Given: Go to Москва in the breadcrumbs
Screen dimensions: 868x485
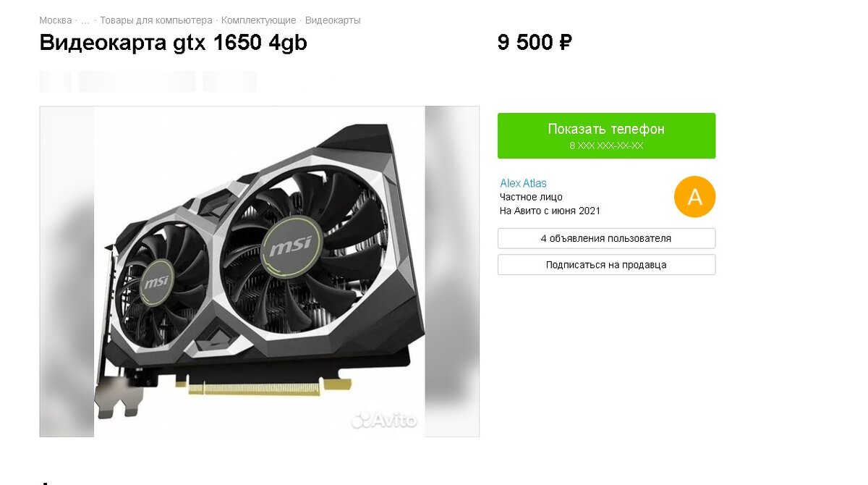Looking at the screenshot, I should click(x=56, y=20).
